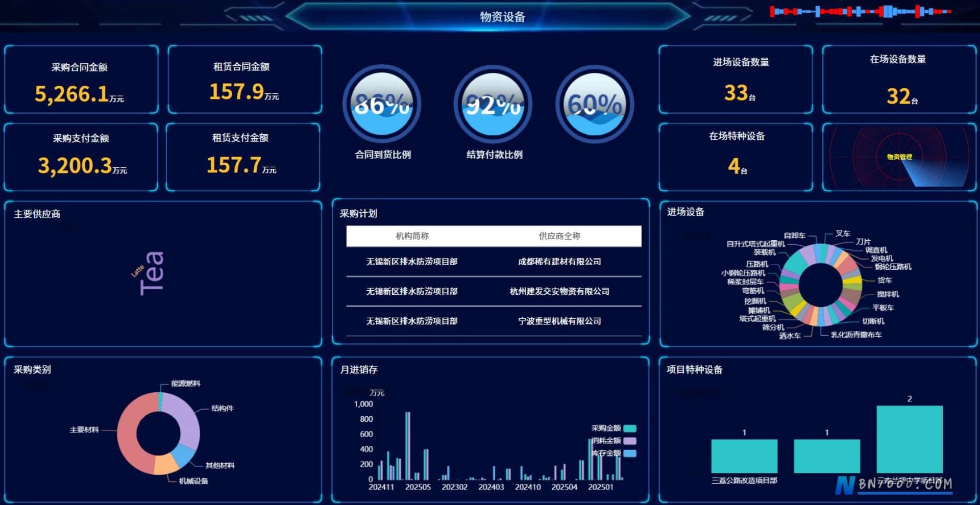Image resolution: width=980 pixels, height=505 pixels.
Task: Select the 调直机 label on equipment donut
Action: (876, 250)
